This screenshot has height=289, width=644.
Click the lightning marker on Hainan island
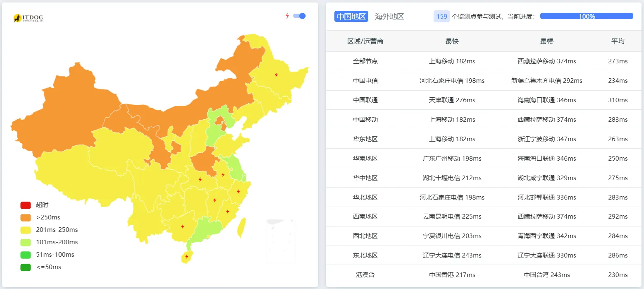(x=186, y=256)
